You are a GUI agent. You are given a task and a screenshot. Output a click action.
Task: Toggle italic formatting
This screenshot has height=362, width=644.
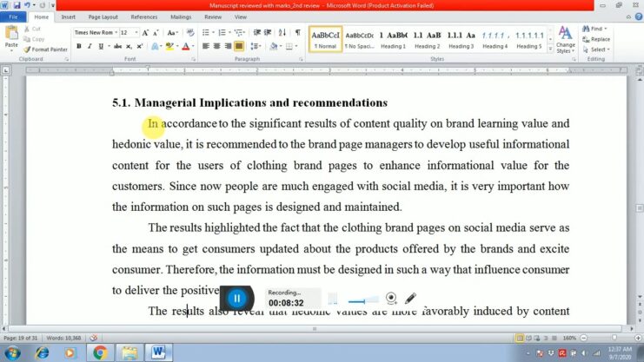[x=90, y=46]
